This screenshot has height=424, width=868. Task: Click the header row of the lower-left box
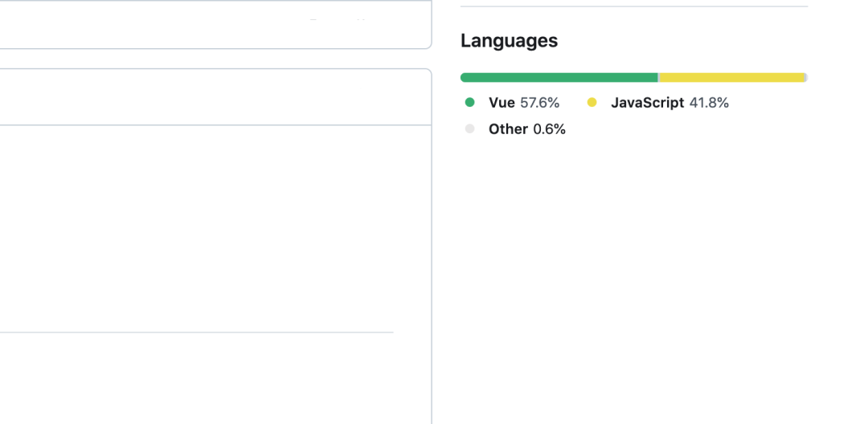(x=215, y=97)
